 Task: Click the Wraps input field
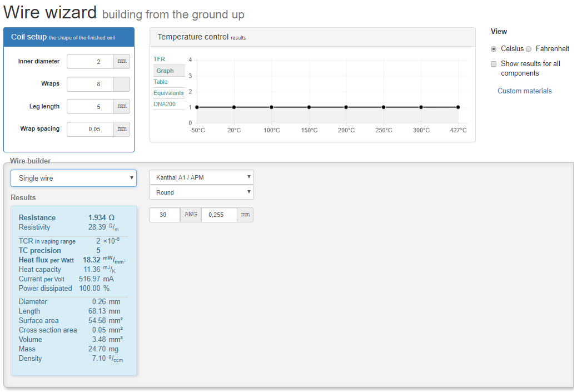click(90, 84)
